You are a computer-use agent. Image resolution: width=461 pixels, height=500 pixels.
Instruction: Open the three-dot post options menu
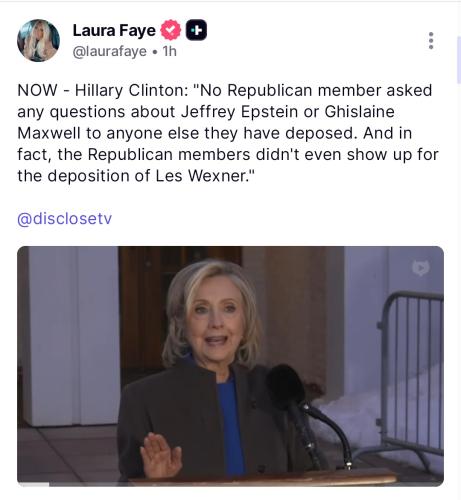click(x=431, y=41)
